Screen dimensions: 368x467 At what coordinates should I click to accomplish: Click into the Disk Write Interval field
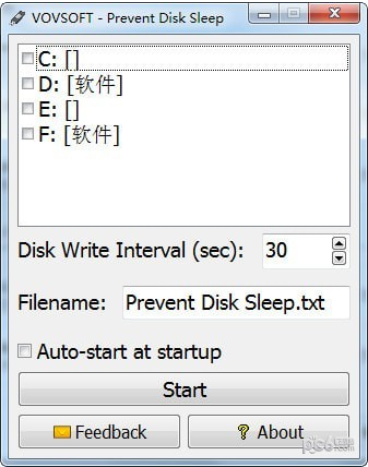(297, 251)
